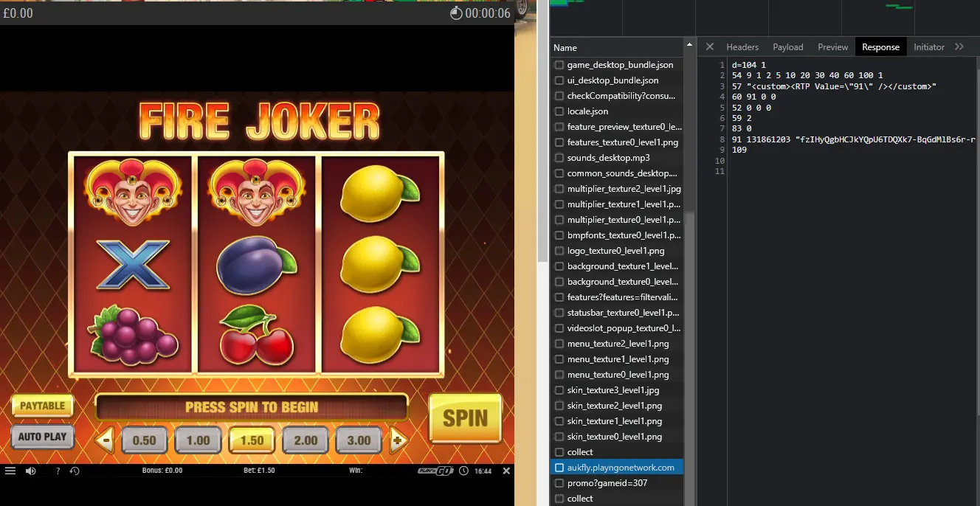Select features_texture0_level1.png request
This screenshot has width=980, height=506.
pos(617,142)
